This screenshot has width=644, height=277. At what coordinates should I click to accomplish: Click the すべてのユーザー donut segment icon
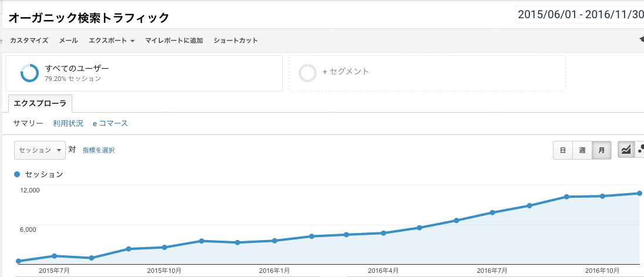[29, 73]
